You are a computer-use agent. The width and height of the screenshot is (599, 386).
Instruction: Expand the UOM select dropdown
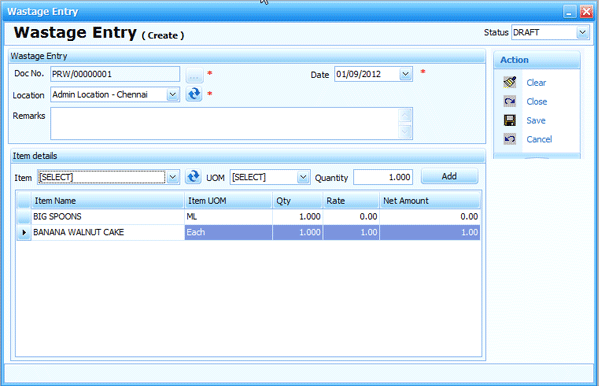(x=303, y=177)
